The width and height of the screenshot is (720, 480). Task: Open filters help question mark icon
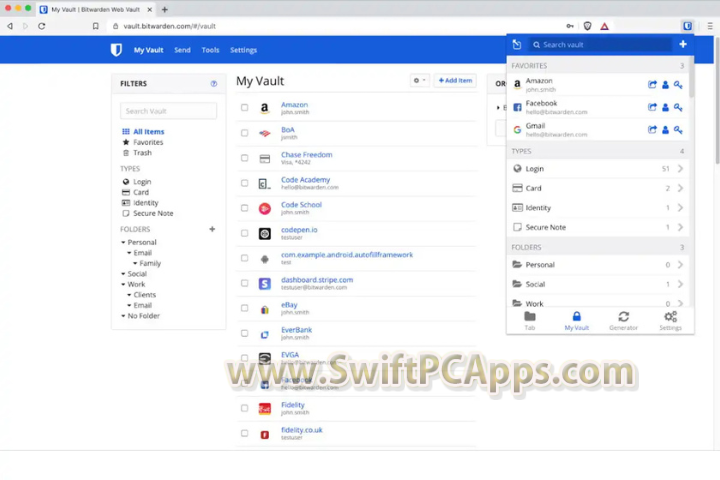(x=214, y=84)
